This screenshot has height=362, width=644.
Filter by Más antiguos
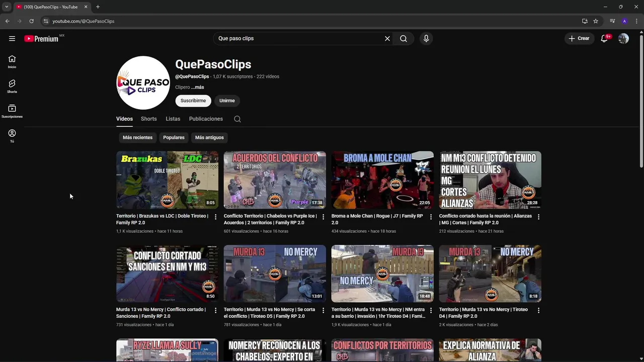click(x=209, y=137)
